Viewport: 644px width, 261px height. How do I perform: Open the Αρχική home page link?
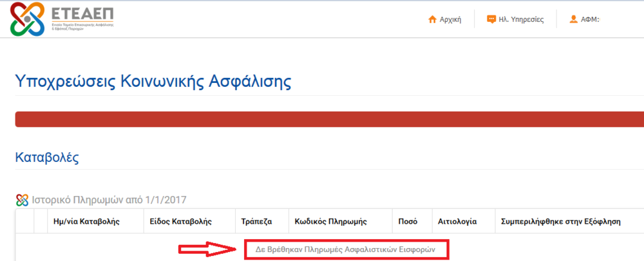[450, 19]
